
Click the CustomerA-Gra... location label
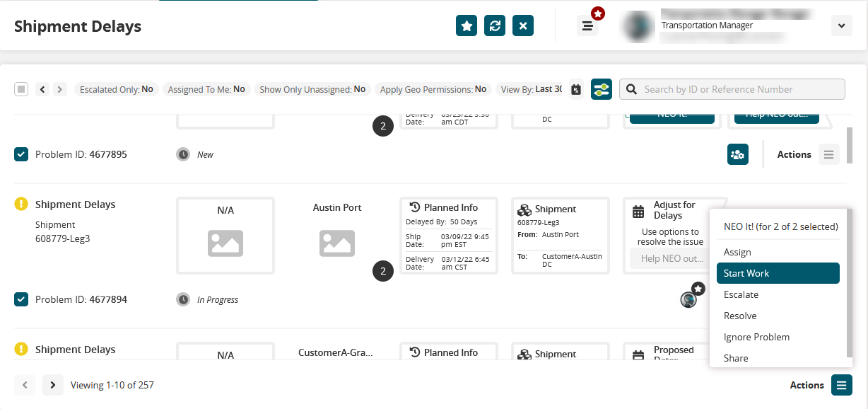pos(335,352)
